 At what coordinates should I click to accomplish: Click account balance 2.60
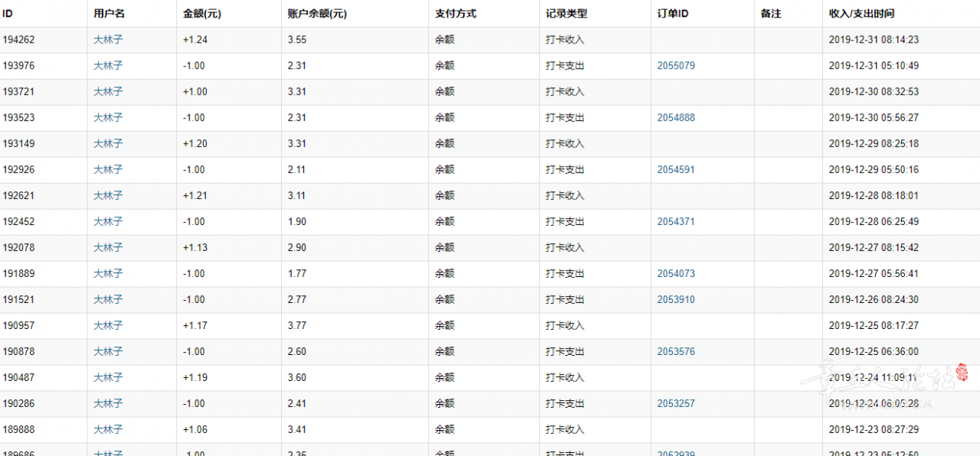pos(297,352)
